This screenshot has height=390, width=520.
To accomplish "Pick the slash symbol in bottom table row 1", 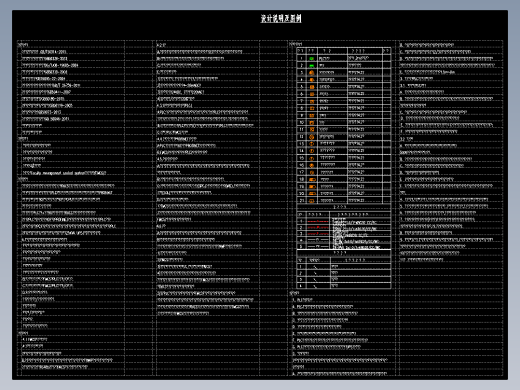I will 315,267.
